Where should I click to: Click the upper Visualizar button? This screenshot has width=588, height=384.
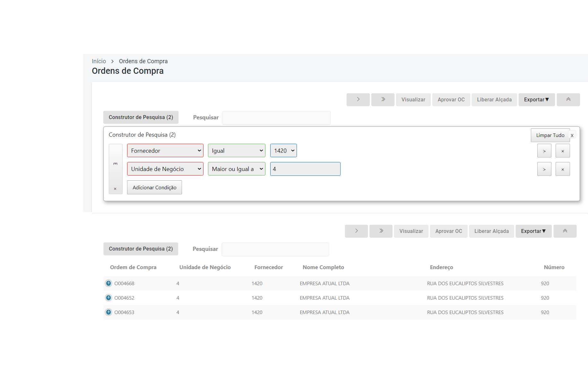click(413, 99)
